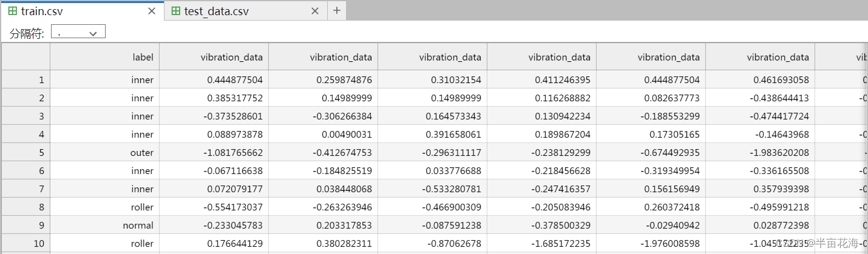The width and height of the screenshot is (868, 254).
Task: Click cell value 0.411246395
Action: [x=541, y=79]
